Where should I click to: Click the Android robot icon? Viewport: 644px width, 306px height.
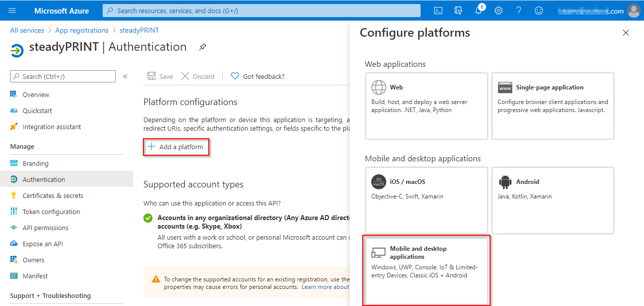[505, 182]
